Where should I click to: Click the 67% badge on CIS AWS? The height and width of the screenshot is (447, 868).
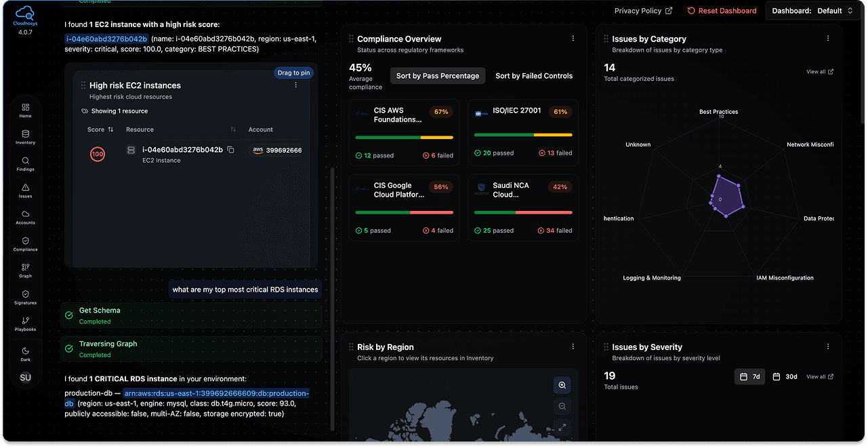(441, 112)
